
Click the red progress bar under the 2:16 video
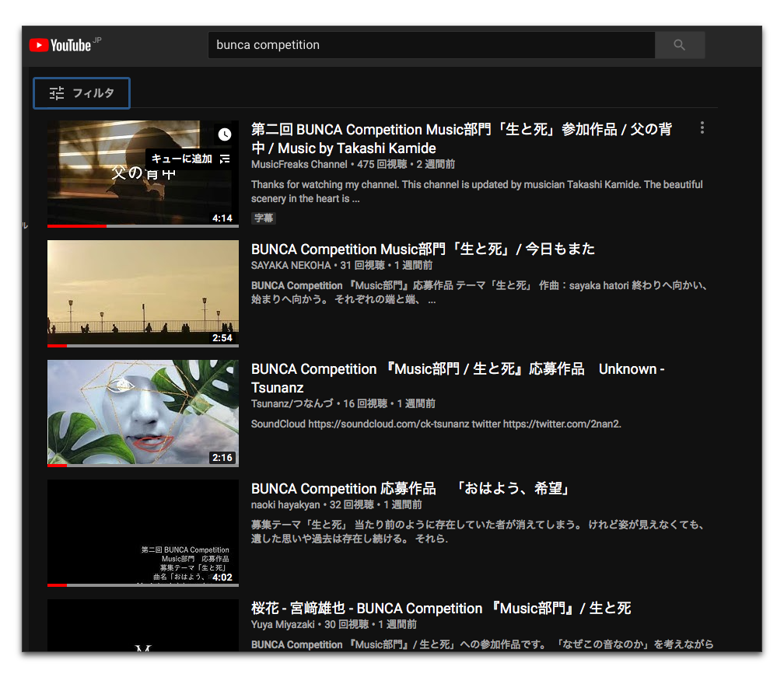tap(57, 466)
